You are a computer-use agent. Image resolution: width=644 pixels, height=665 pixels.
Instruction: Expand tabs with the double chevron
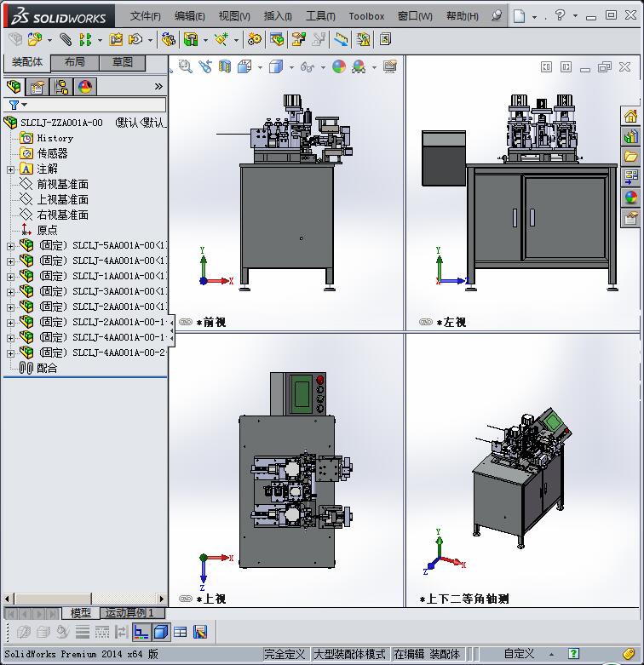coord(158,87)
